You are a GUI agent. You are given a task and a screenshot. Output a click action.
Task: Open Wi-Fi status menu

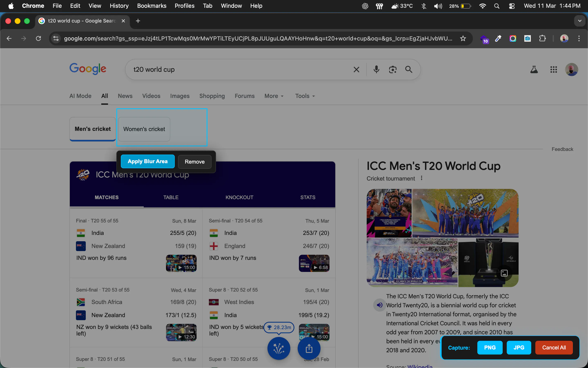point(482,6)
